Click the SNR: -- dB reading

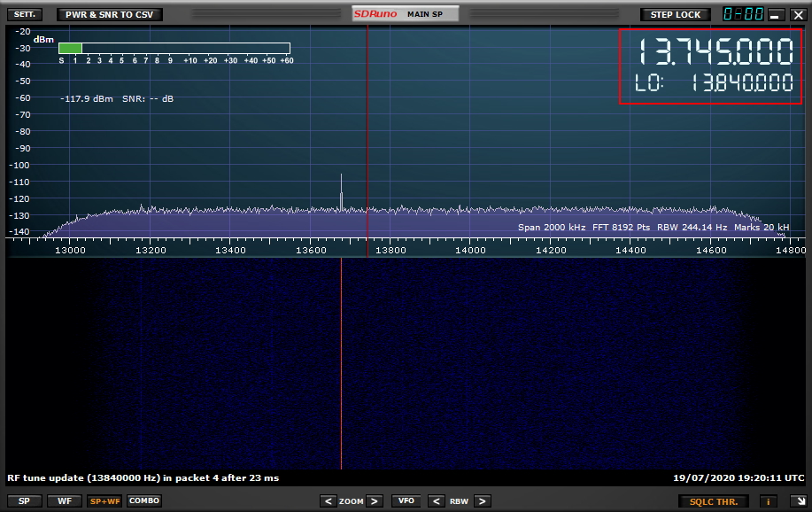click(148, 98)
